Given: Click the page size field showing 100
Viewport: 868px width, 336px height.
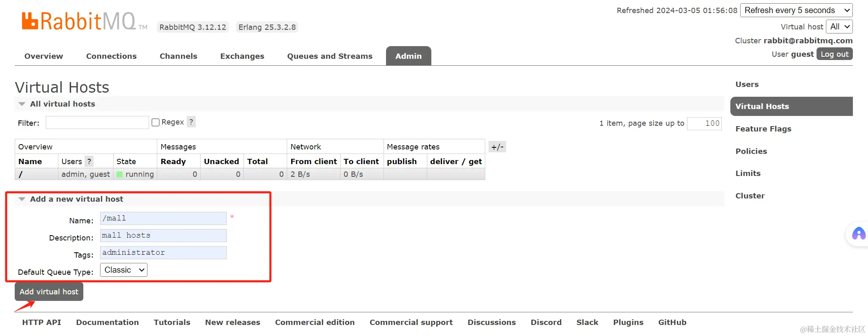Looking at the screenshot, I should (704, 123).
